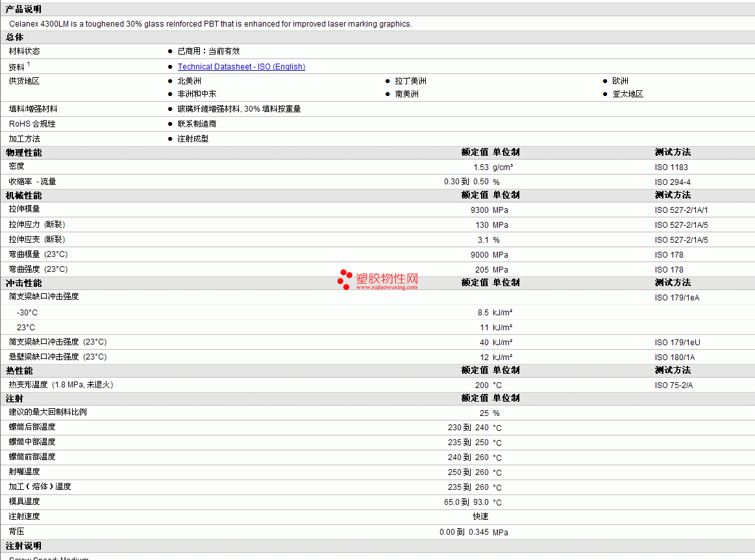The height and width of the screenshot is (560, 755).
Task: Click the 注射 section header
Action: coord(14,398)
